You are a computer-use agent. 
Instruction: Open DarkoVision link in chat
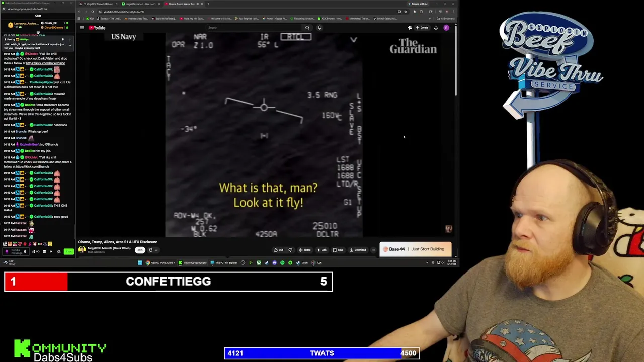45,63
